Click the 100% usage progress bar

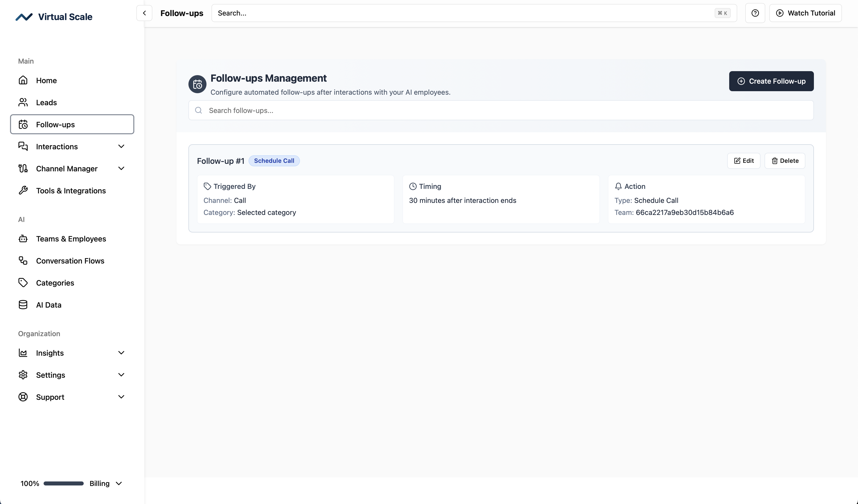click(63, 483)
